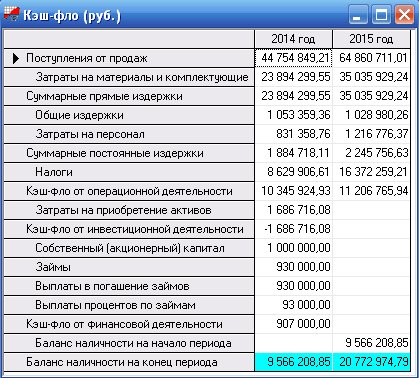Click cell 93 000,00
This screenshot has height=378, width=419.
coord(294,305)
